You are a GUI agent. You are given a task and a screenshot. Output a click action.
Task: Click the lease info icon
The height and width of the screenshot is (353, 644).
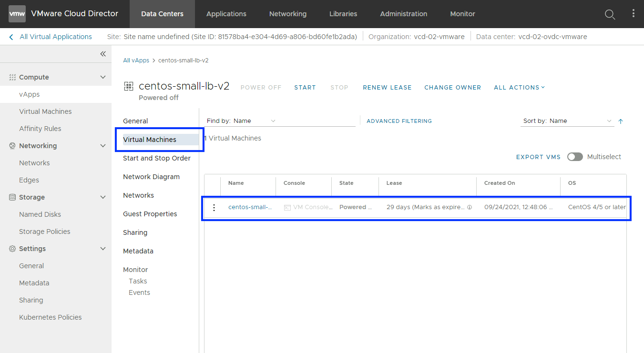pos(470,208)
